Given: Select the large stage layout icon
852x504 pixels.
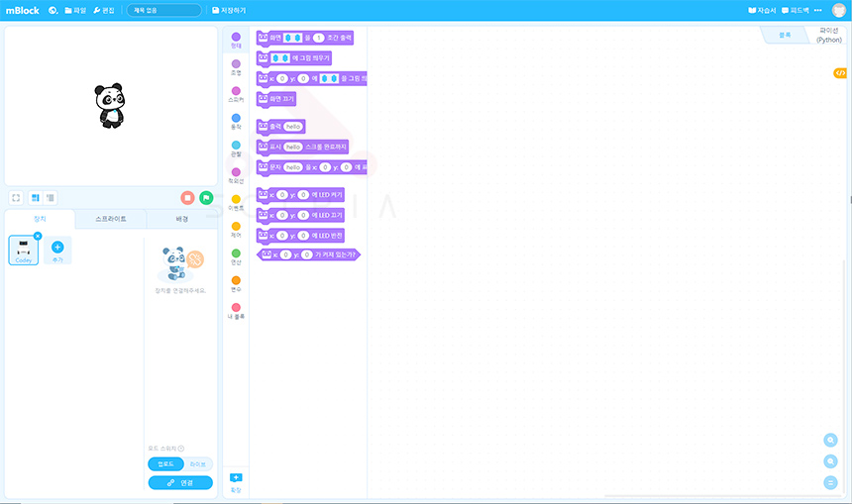Looking at the screenshot, I should (x=36, y=198).
